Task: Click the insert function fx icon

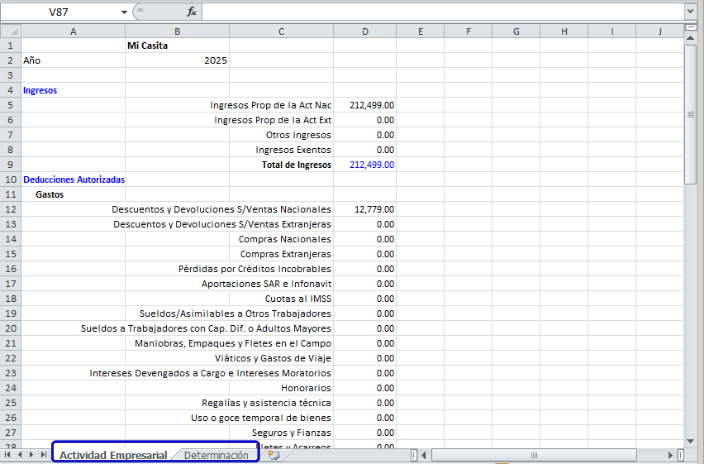Action: pos(192,12)
